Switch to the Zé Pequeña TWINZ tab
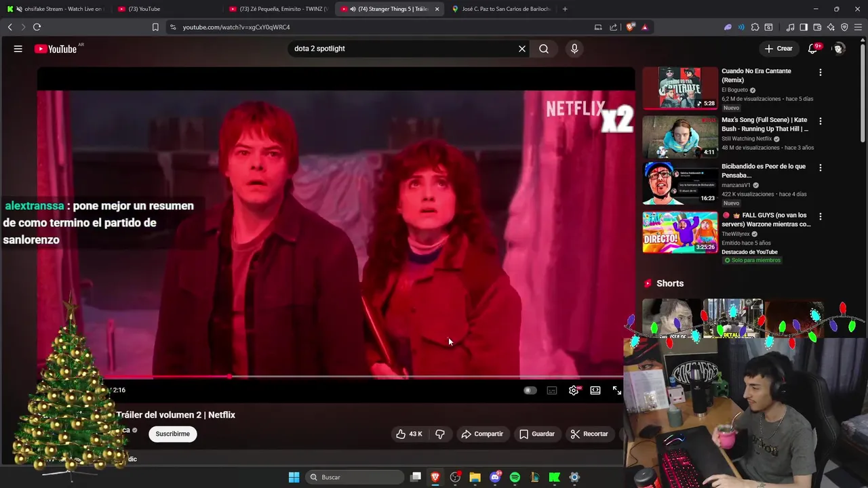The image size is (868, 488). pyautogui.click(x=278, y=9)
